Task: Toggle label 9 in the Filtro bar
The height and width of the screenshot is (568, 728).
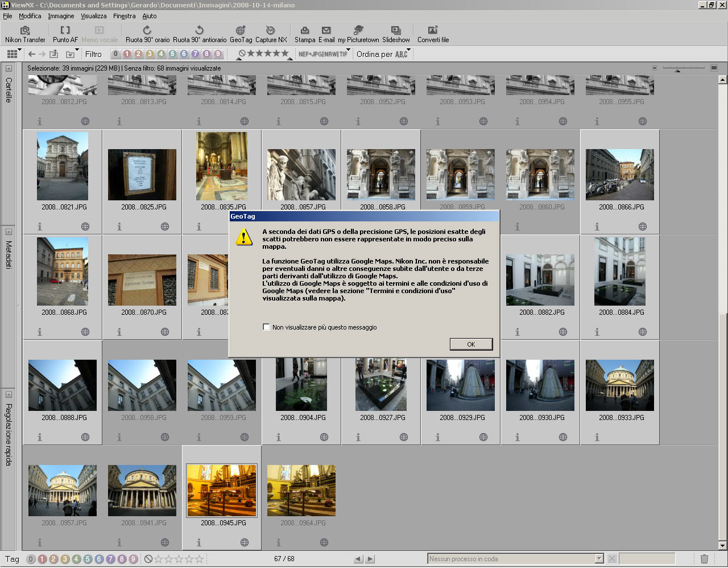Action: tap(218, 54)
